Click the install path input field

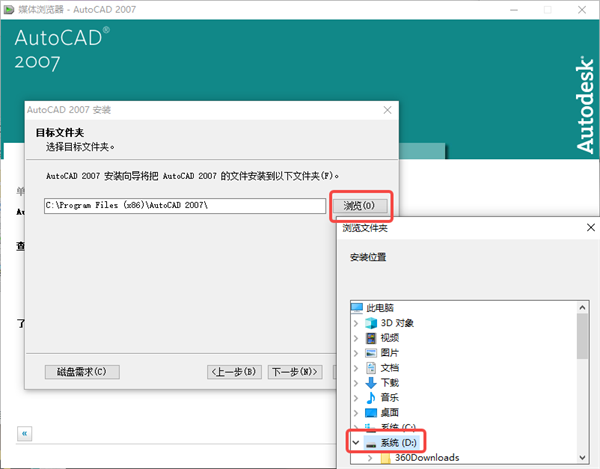185,206
